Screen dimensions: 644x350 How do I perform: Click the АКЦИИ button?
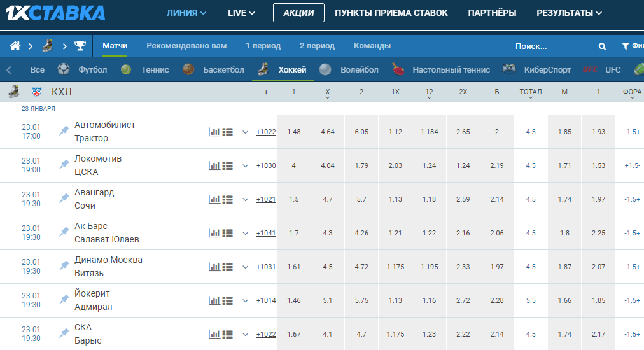pos(298,13)
